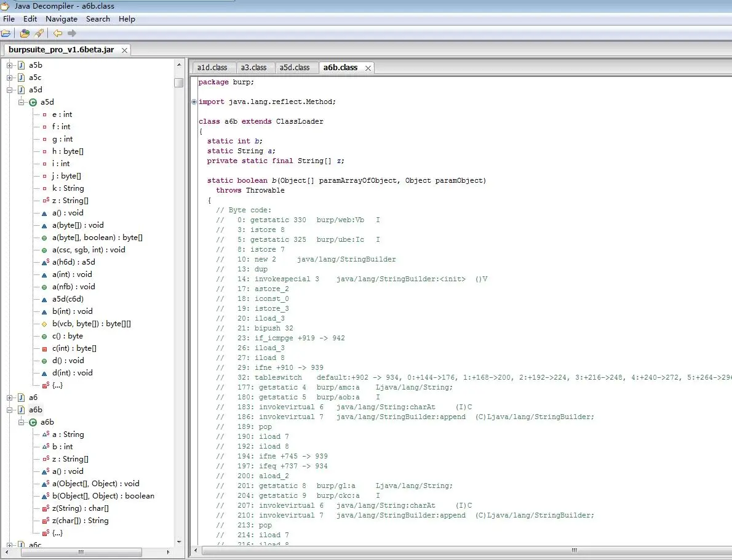732x560 pixels.
Task: Switch to the a3.class tab
Action: tap(253, 68)
